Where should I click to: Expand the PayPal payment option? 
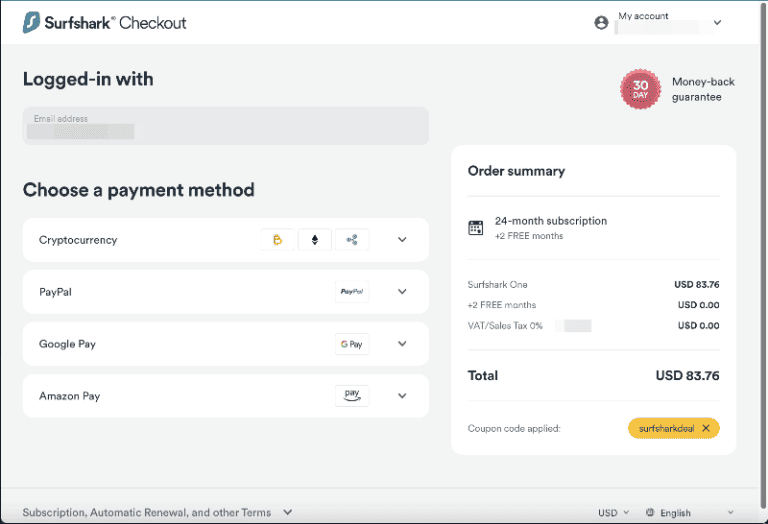[x=402, y=292]
